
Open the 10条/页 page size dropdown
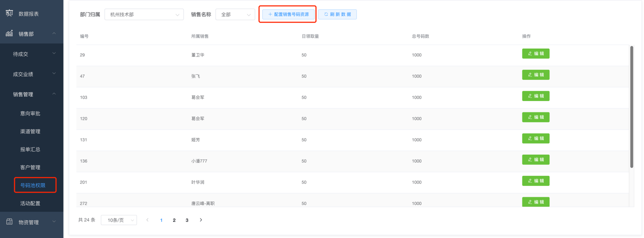(119, 220)
